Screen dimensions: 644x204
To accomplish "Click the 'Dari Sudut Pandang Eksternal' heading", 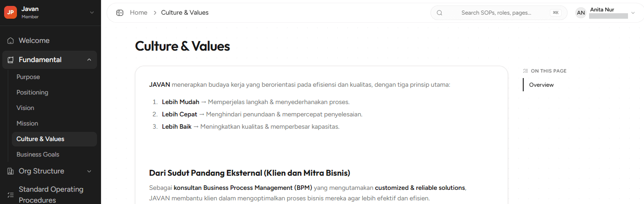I will [x=250, y=173].
